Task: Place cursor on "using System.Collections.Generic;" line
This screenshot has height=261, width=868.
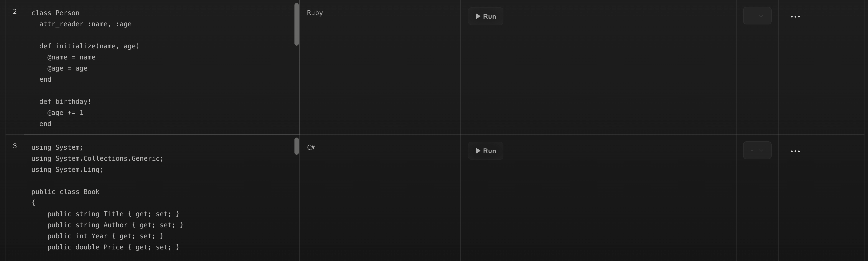Action: (97, 158)
